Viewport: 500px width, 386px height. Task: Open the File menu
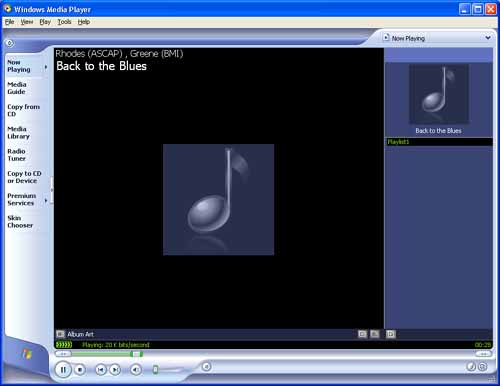(x=9, y=22)
